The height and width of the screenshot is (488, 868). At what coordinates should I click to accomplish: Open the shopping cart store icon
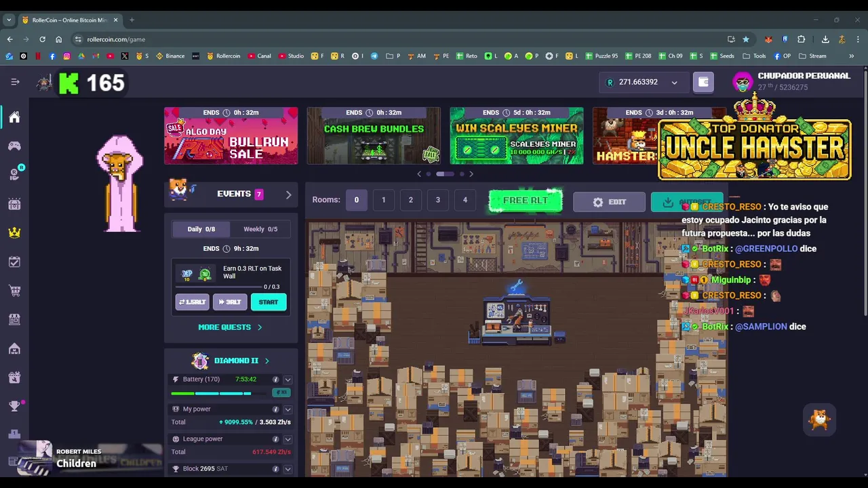[14, 291]
